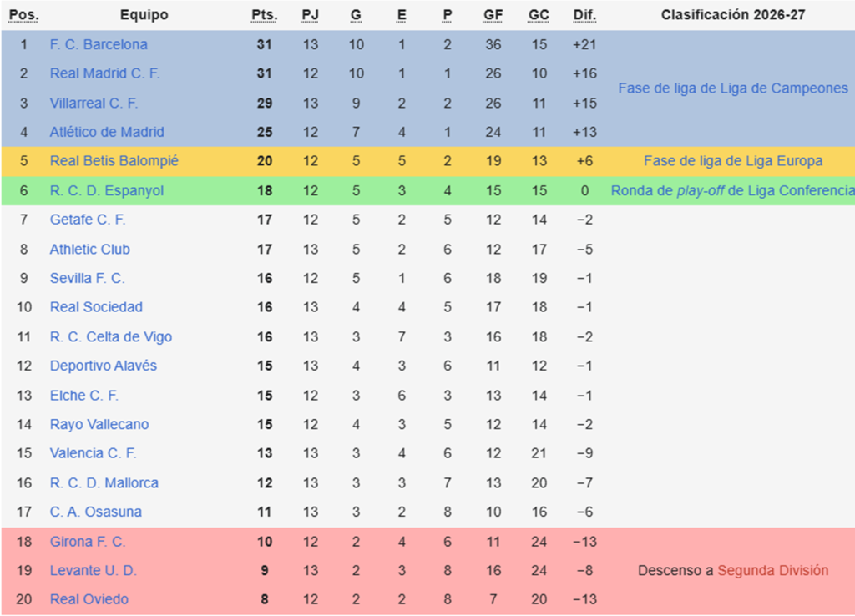Screen dimensions: 855x616
Task: Click Fase de liga de Liga Europa link
Action: pos(732,161)
